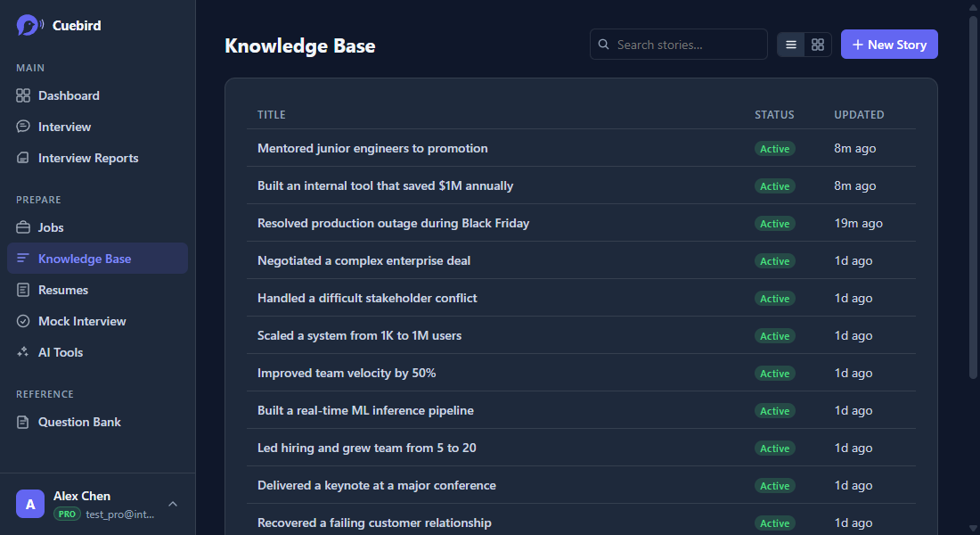Viewport: 980px width, 535px height.
Task: Open Resumes page
Action: tap(97, 290)
